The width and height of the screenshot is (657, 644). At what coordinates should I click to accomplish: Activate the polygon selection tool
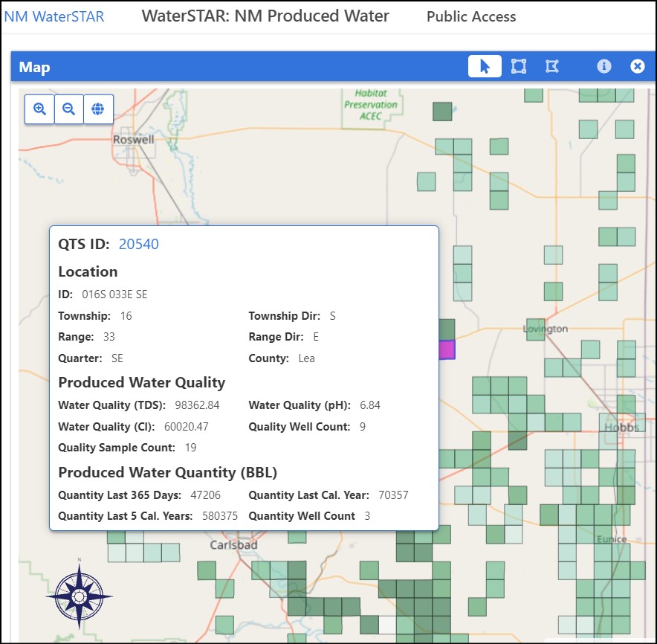[x=551, y=66]
